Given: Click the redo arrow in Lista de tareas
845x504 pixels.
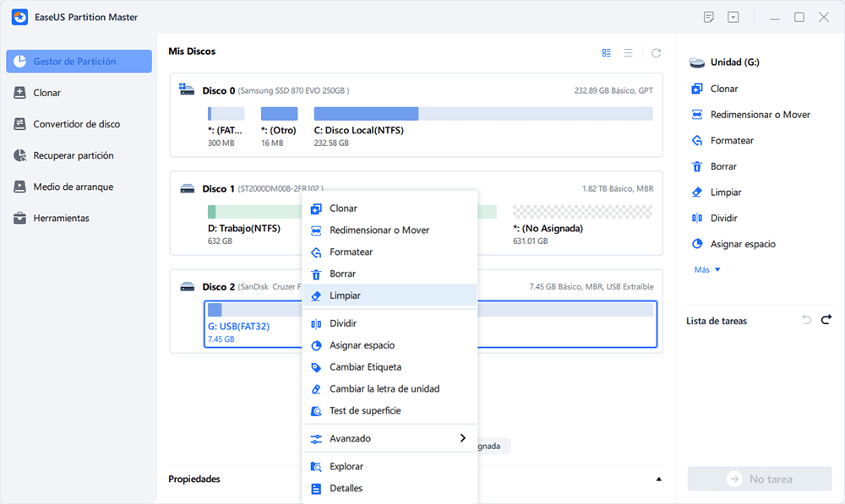Looking at the screenshot, I should click(x=826, y=320).
